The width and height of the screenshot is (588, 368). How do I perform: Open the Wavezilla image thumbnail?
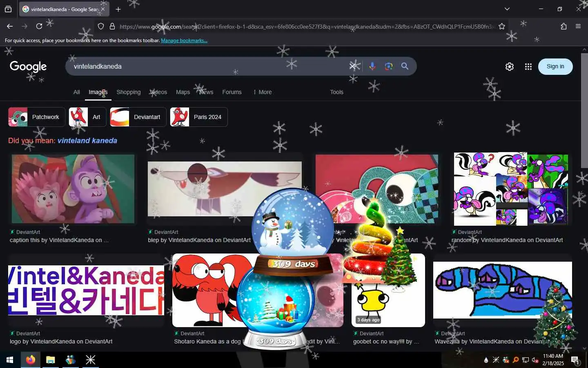502,290
